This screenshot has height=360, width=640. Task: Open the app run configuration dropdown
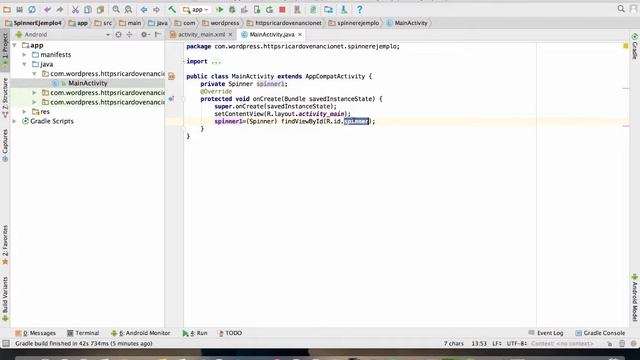(196, 9)
